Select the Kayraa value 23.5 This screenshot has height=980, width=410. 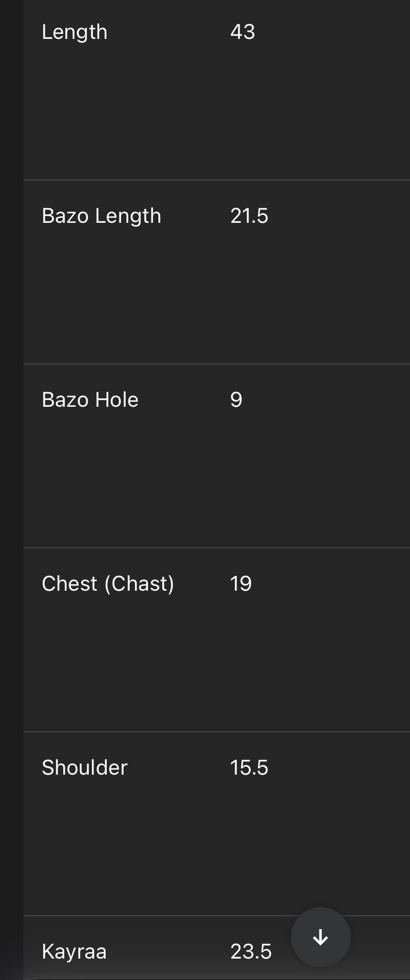pos(251,952)
